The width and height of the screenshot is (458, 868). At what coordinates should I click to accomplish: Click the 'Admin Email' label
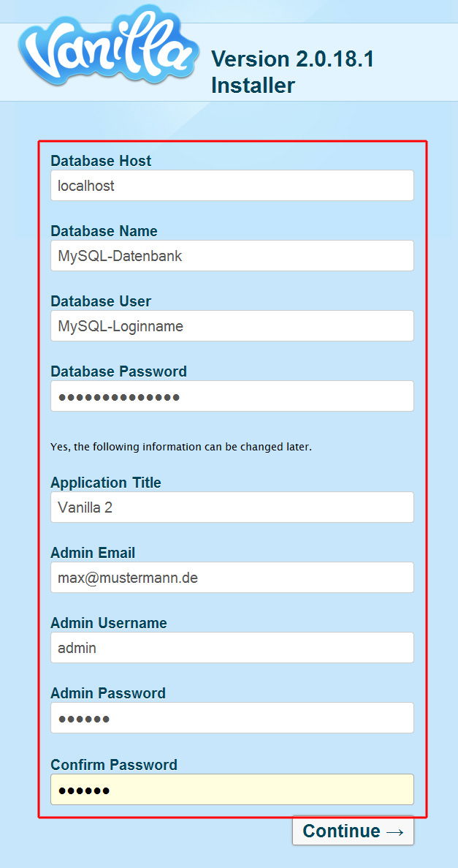click(93, 553)
